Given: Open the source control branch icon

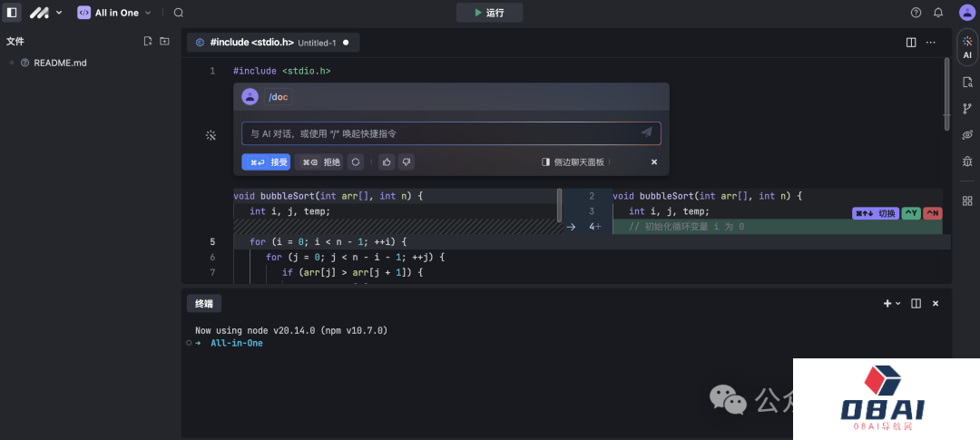Looking at the screenshot, I should click(967, 109).
